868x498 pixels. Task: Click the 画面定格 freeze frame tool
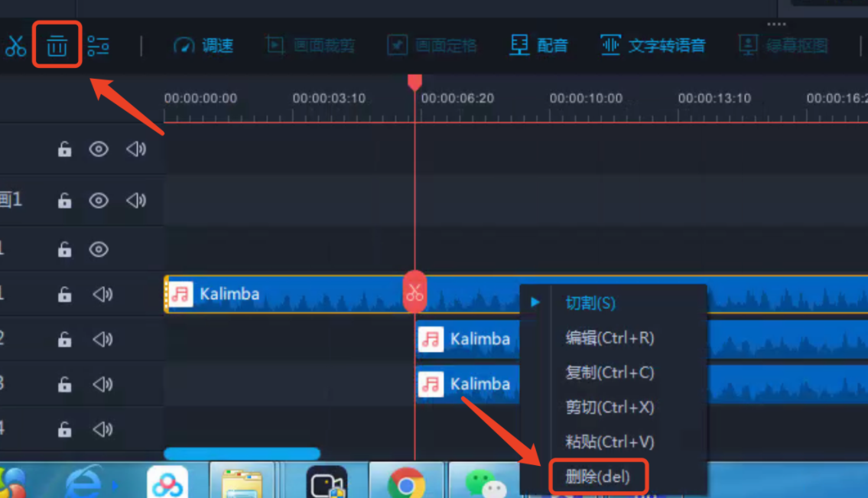(x=431, y=44)
